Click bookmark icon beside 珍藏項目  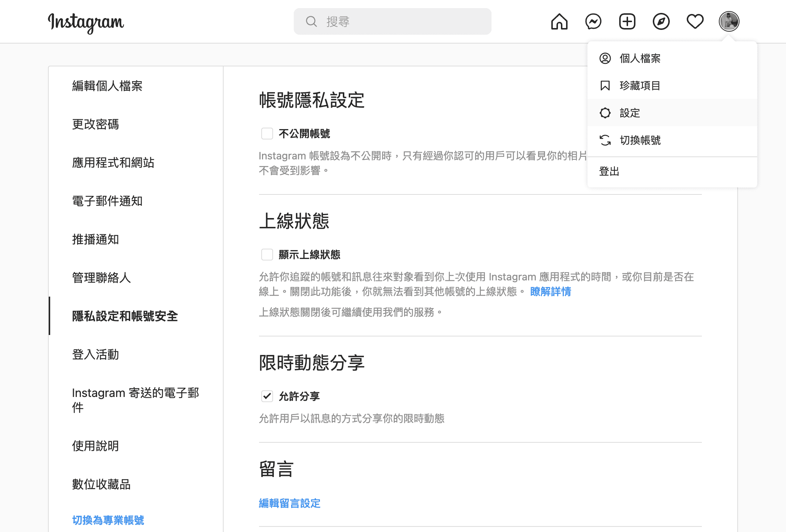coord(605,86)
